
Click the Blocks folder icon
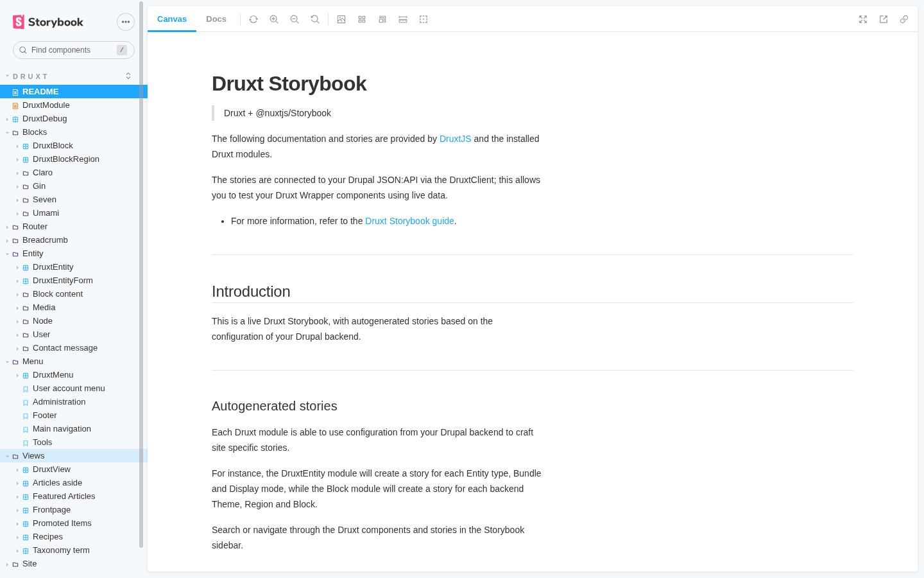coord(15,133)
